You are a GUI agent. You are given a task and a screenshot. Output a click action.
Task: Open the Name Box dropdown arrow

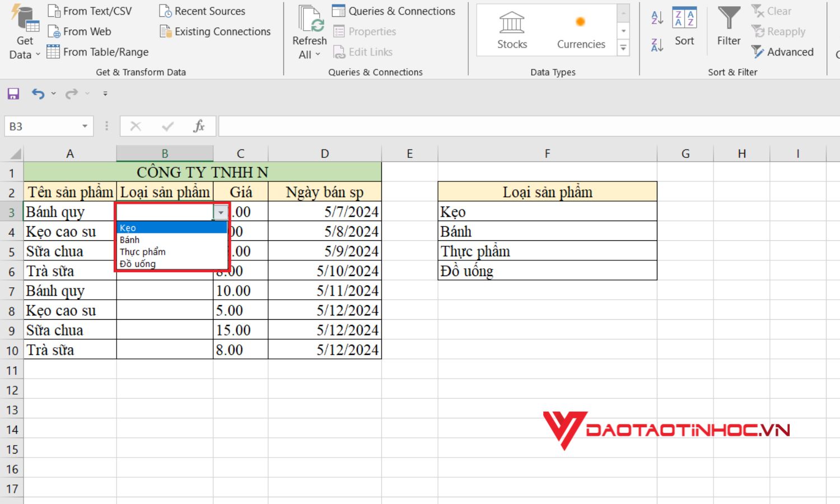(85, 126)
